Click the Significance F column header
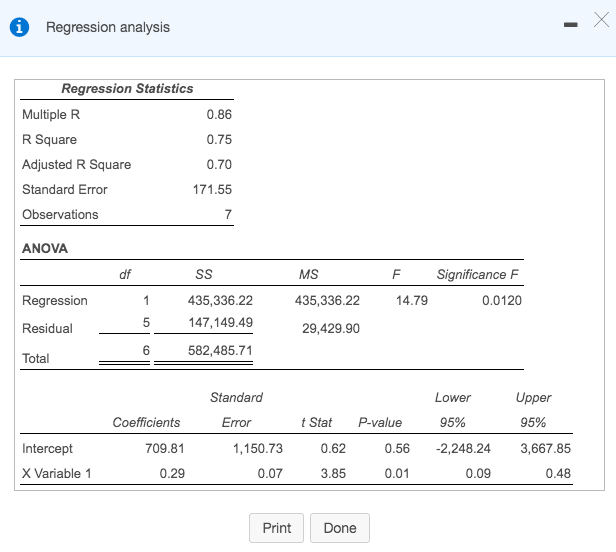 click(478, 274)
